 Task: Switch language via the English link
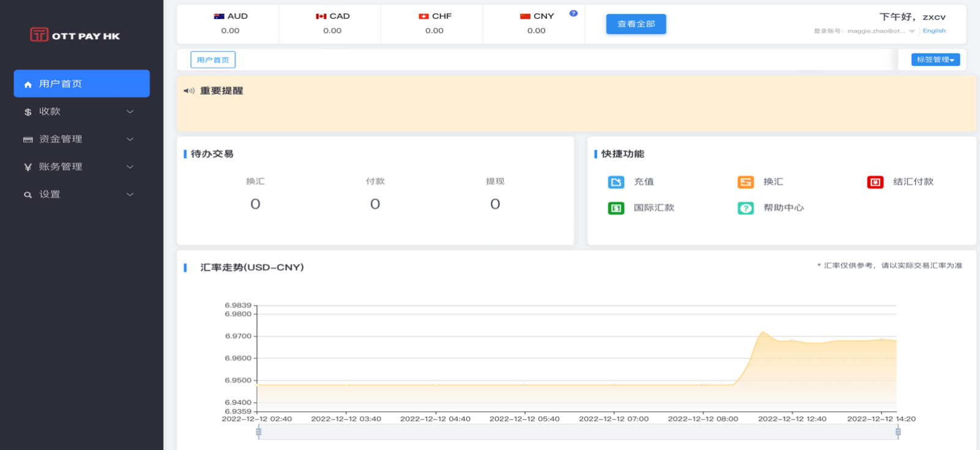934,31
